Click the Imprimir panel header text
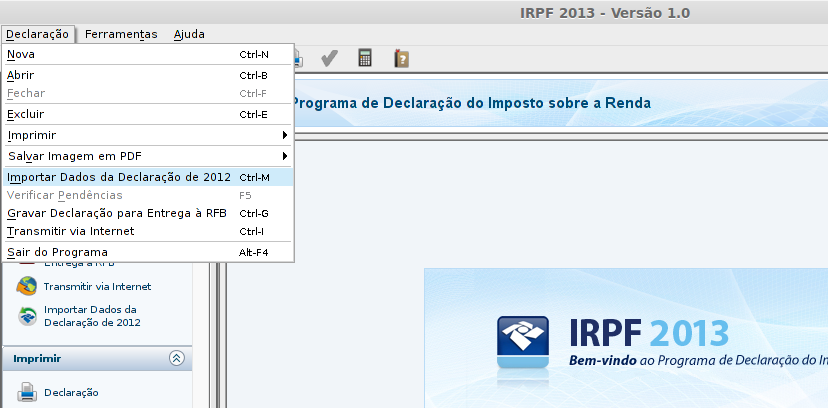Viewport: 828px width, 408px height. pyautogui.click(x=37, y=358)
